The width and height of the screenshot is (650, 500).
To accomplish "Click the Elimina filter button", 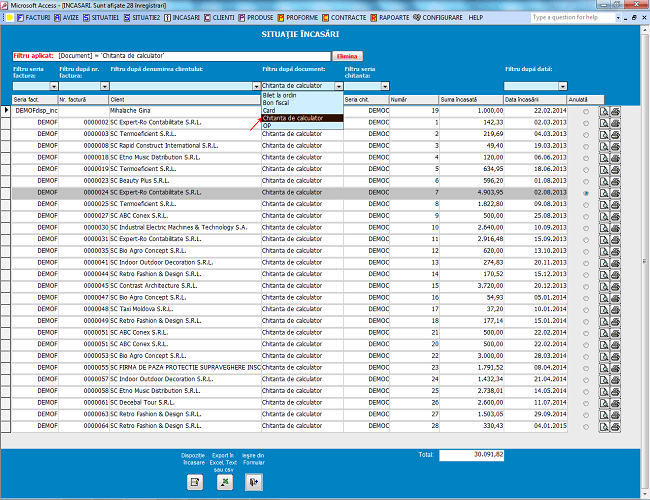I will 347,56.
